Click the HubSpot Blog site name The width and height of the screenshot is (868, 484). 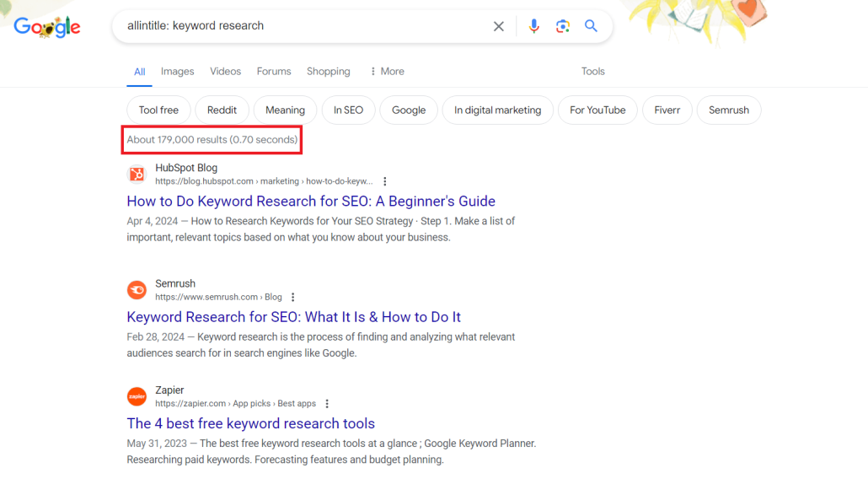[x=186, y=168]
